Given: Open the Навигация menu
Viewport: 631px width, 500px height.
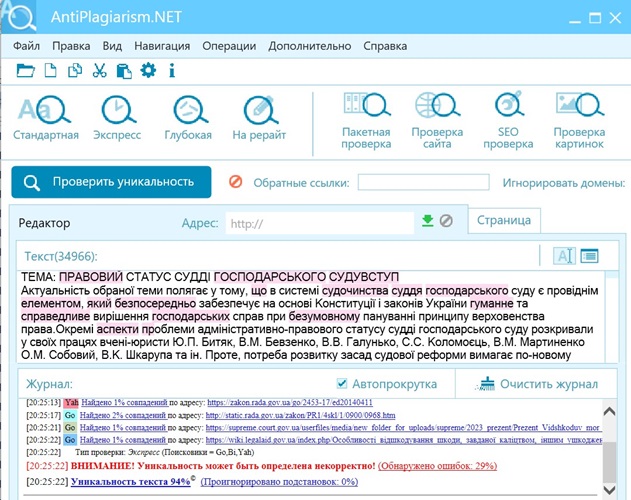Looking at the screenshot, I should coord(162,46).
